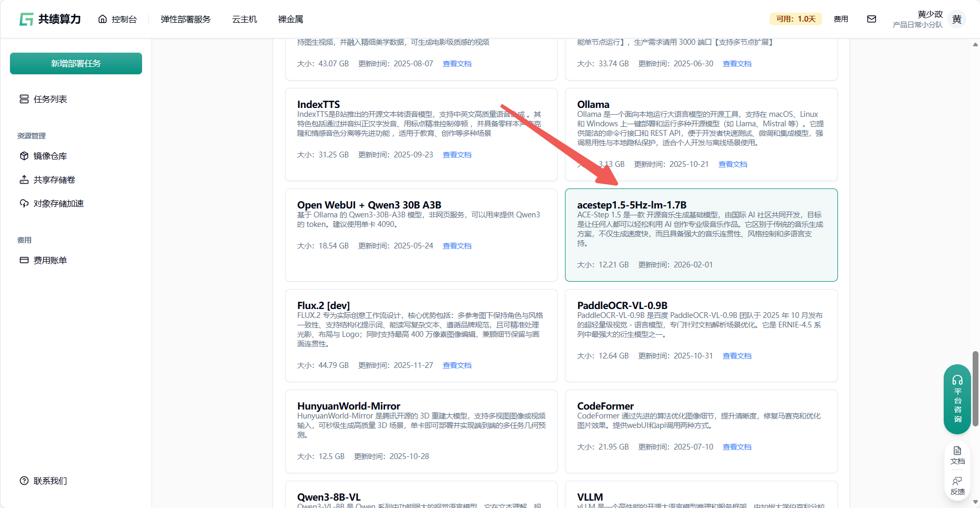The image size is (980, 508).
Task: Switch to the 云主机 menu
Action: pyautogui.click(x=245, y=19)
